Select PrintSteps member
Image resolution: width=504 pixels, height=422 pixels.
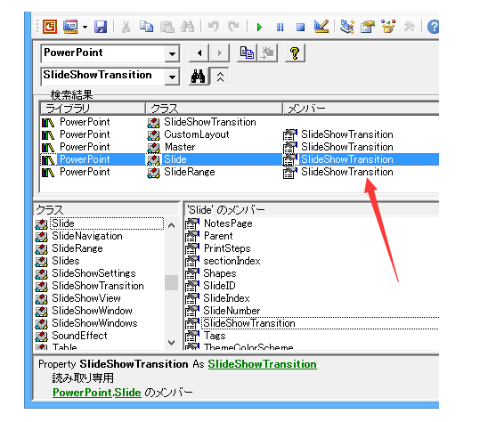pos(312,248)
